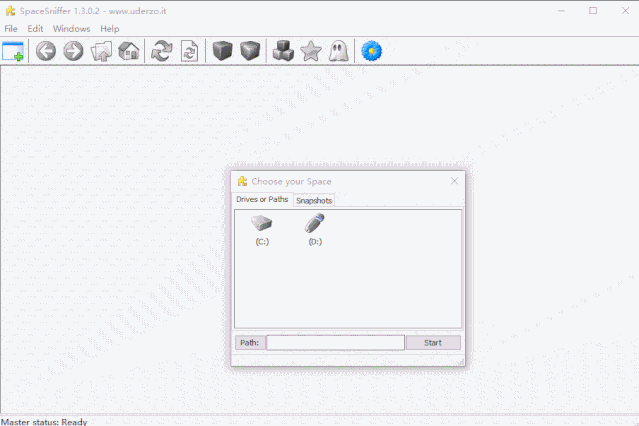Click the blue flower Donate icon
Screen dimensions: 639x426
[372, 51]
